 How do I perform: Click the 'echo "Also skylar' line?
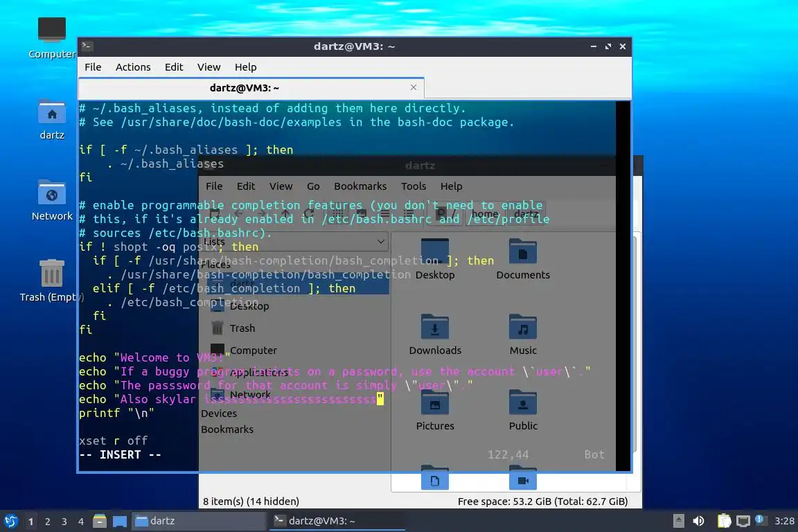[x=231, y=399]
